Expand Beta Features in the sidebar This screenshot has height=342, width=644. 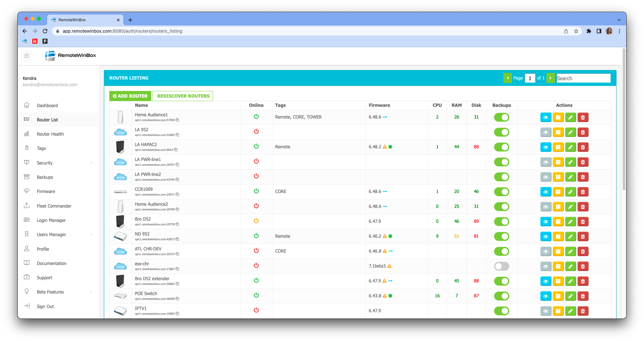91,292
